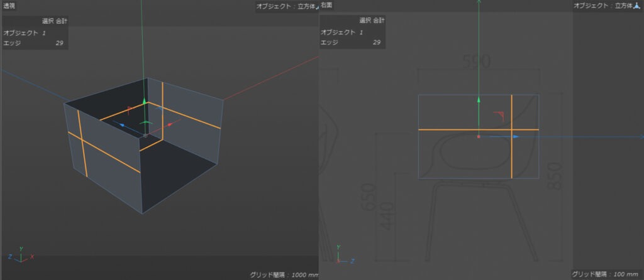Click the grid spacing 100 mm label
This screenshot has height=280, width=644.
pyautogui.click(x=606, y=274)
